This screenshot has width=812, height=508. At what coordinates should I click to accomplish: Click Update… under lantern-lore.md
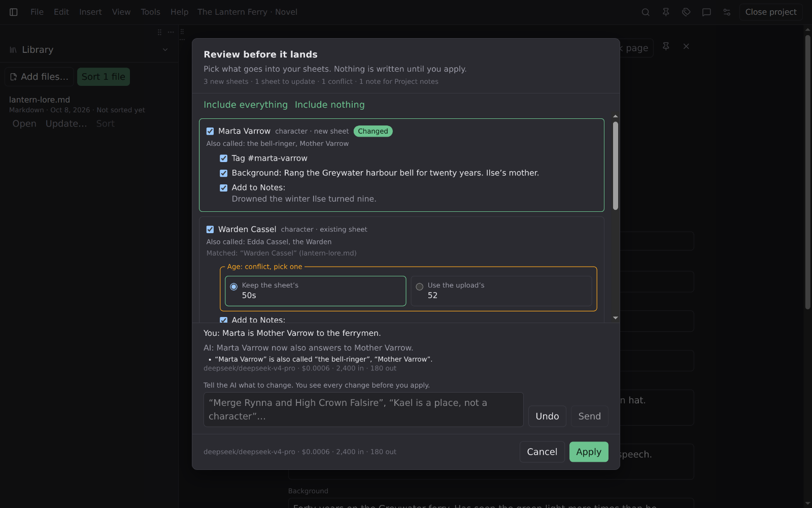point(66,124)
